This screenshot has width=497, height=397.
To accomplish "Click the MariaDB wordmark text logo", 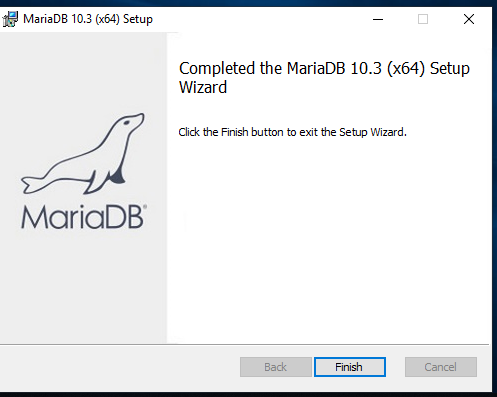I will pos(83,217).
